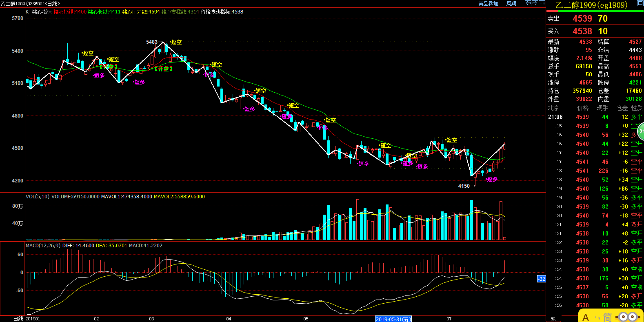Click the +86 position change entry
The height and width of the screenshot is (322, 644).
tap(623, 189)
